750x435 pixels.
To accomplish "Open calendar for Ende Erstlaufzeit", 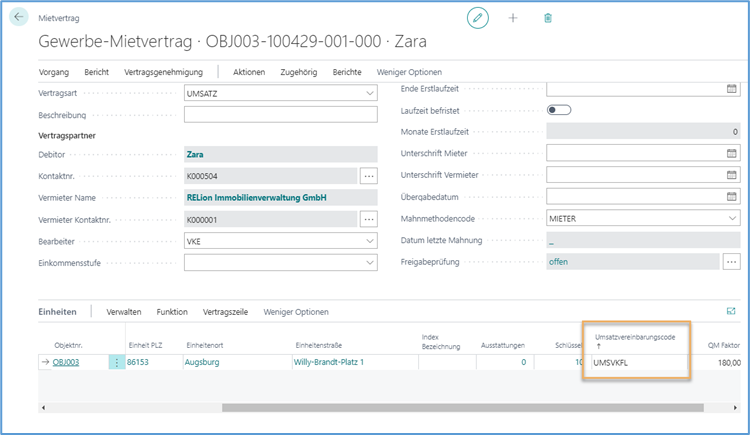I will click(x=731, y=88).
